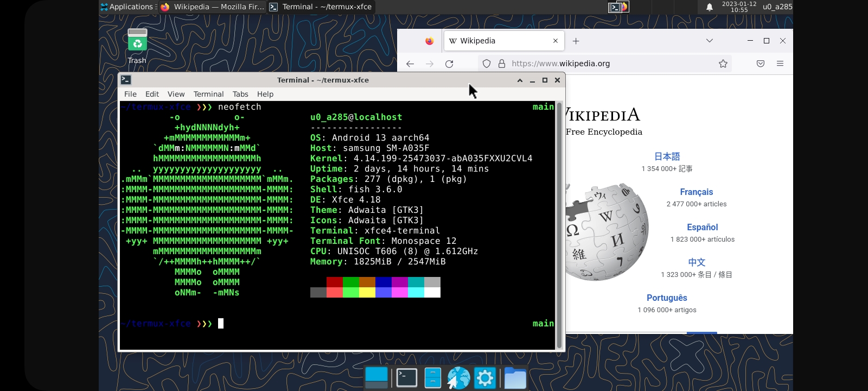Select the Wikipedia tab in Firefox

click(504, 41)
